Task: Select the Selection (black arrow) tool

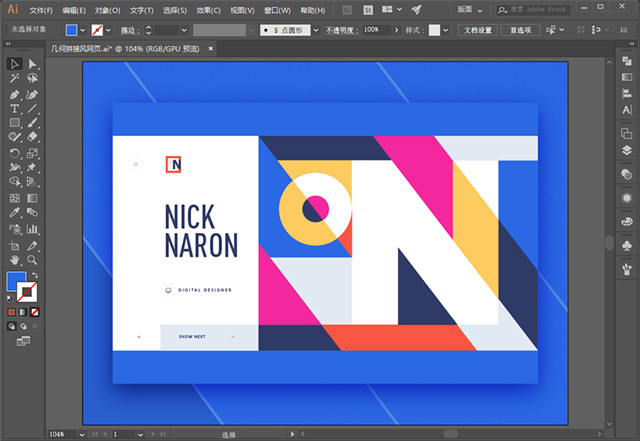Action: [15, 64]
